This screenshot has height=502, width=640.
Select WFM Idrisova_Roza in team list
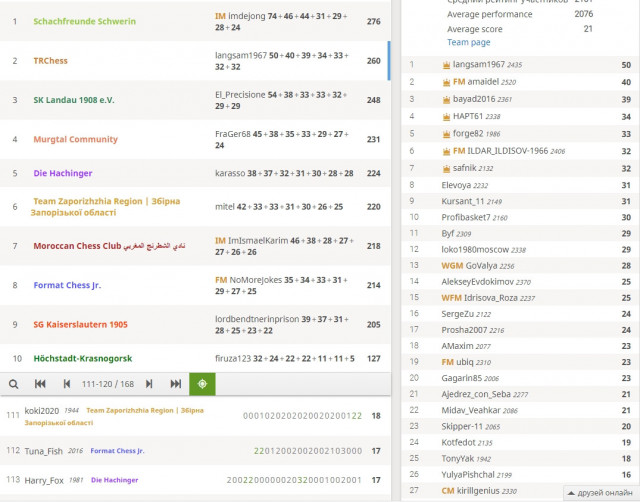(x=520, y=298)
